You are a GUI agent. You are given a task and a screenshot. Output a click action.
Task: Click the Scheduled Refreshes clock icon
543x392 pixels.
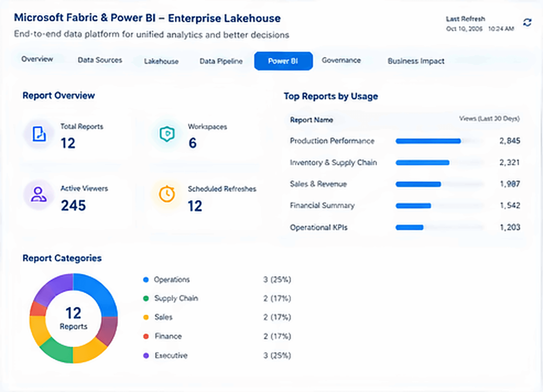coord(167,194)
